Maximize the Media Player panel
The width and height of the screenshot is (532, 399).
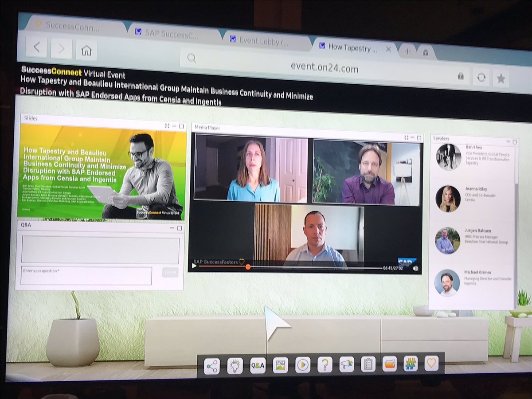(x=418, y=138)
